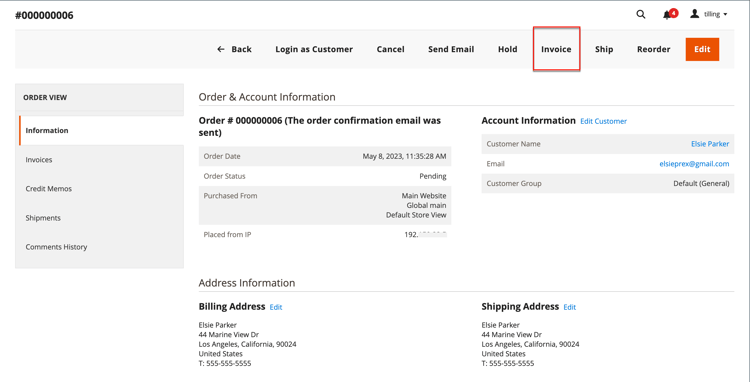Viewport: 750px width, 382px height.
Task: Click the Ship button
Action: (604, 49)
